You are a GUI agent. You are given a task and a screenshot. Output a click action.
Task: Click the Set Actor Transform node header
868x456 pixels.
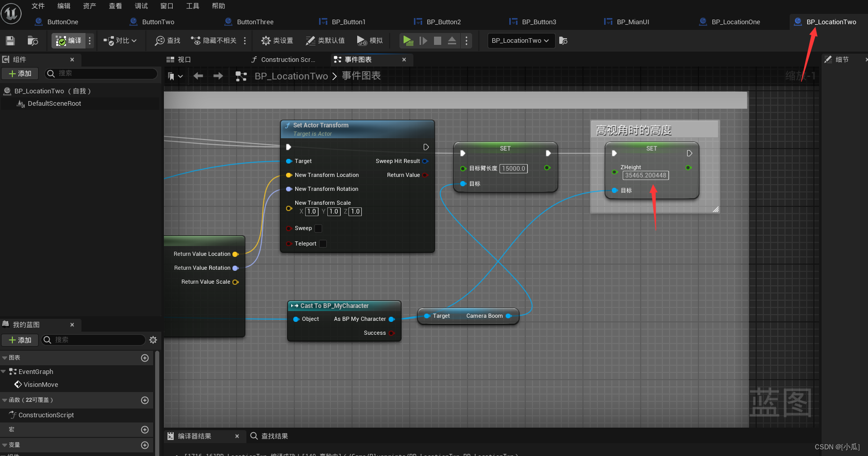pyautogui.click(x=357, y=129)
